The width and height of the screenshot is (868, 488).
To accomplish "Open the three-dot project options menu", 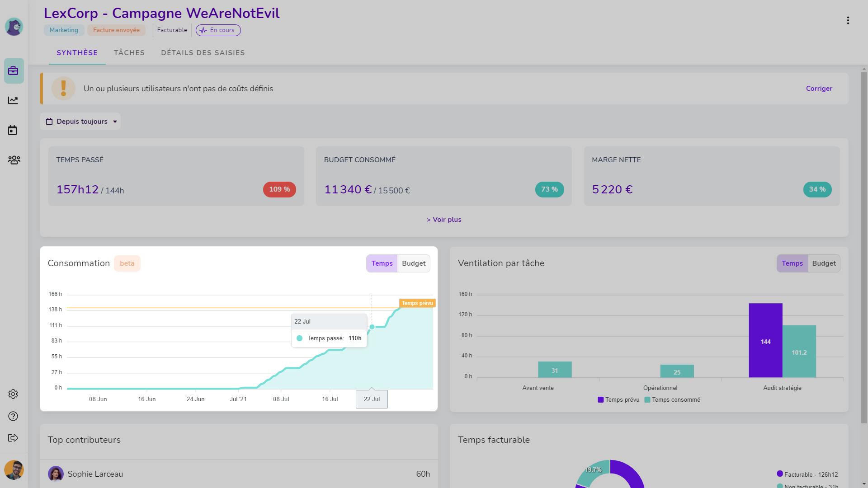I will click(848, 20).
